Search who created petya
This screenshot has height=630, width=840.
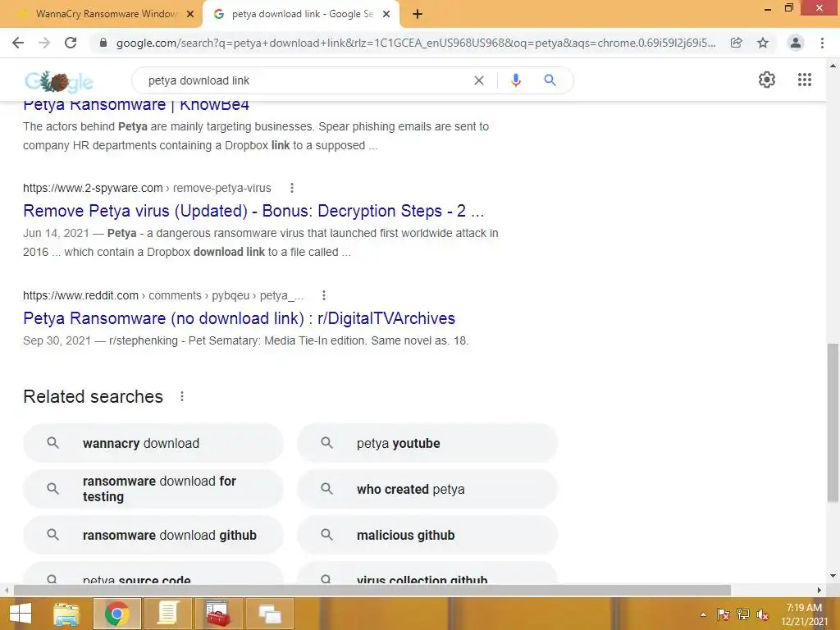pyautogui.click(x=427, y=489)
